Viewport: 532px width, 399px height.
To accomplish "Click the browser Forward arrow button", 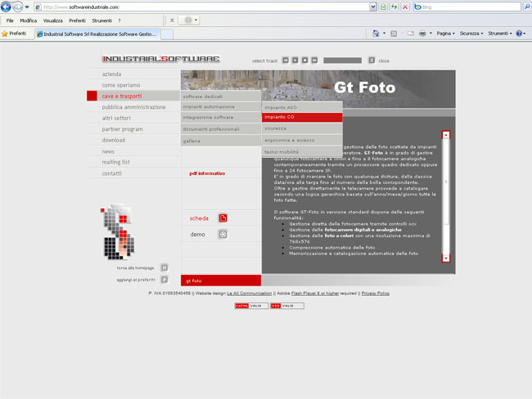I will pos(17,7).
